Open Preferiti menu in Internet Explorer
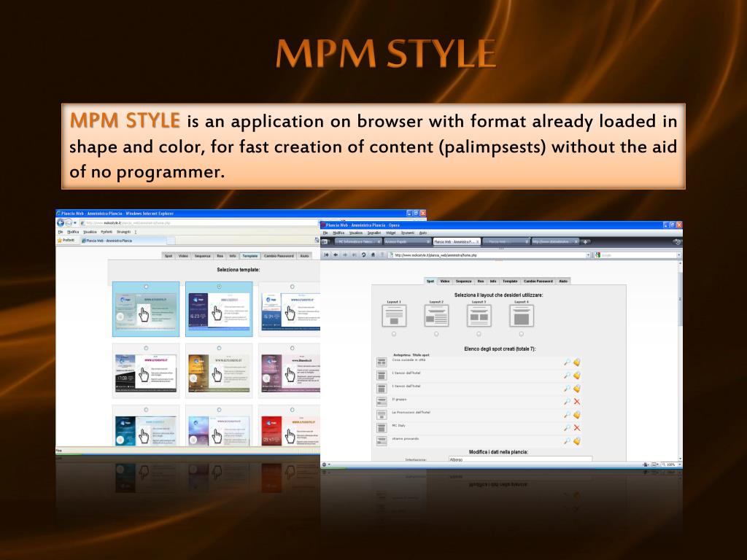Image resolution: width=747 pixels, height=560 pixels. coord(107,232)
